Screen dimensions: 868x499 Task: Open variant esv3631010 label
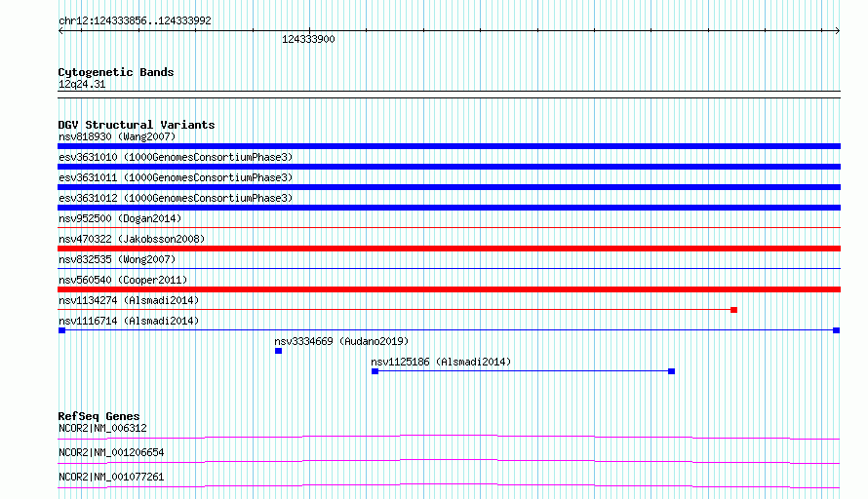click(176, 157)
